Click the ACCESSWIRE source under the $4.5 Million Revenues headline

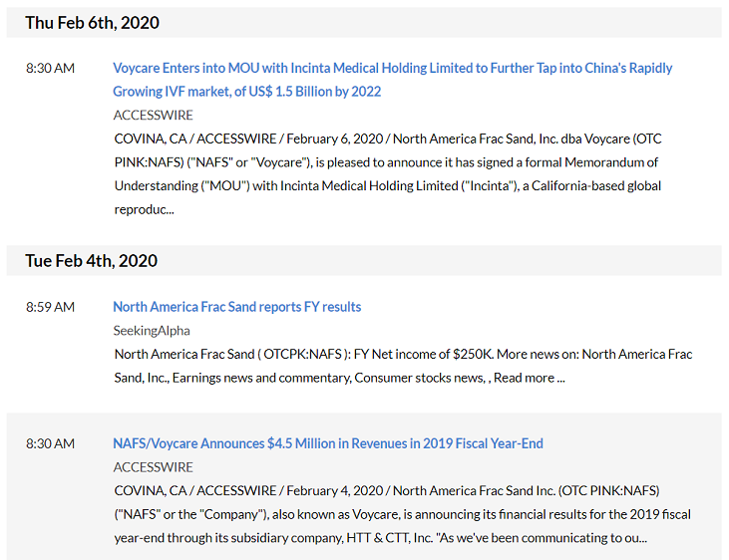(x=153, y=467)
